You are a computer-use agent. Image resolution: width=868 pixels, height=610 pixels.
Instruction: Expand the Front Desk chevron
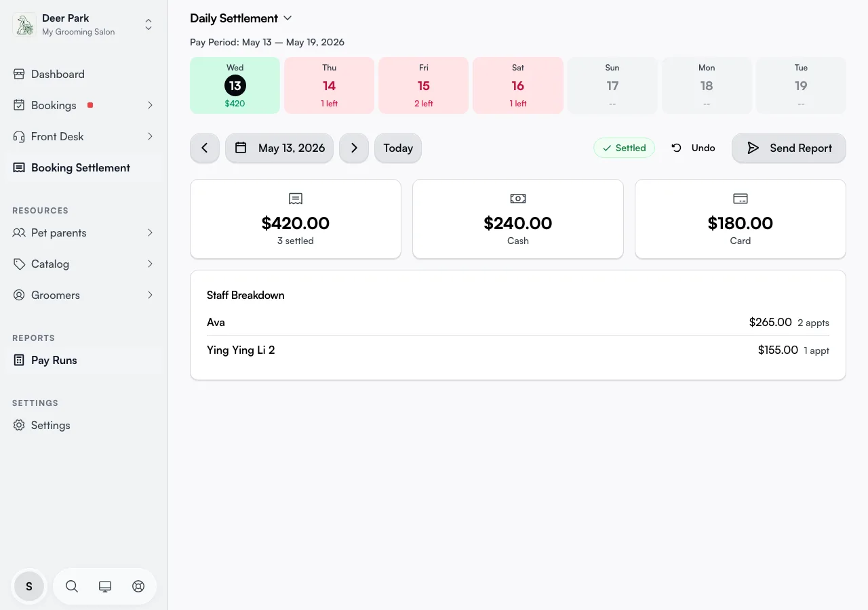150,136
